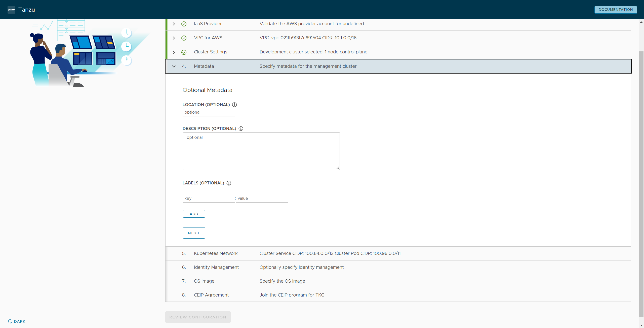
Task: Click the Location optional input field
Action: pos(208,112)
